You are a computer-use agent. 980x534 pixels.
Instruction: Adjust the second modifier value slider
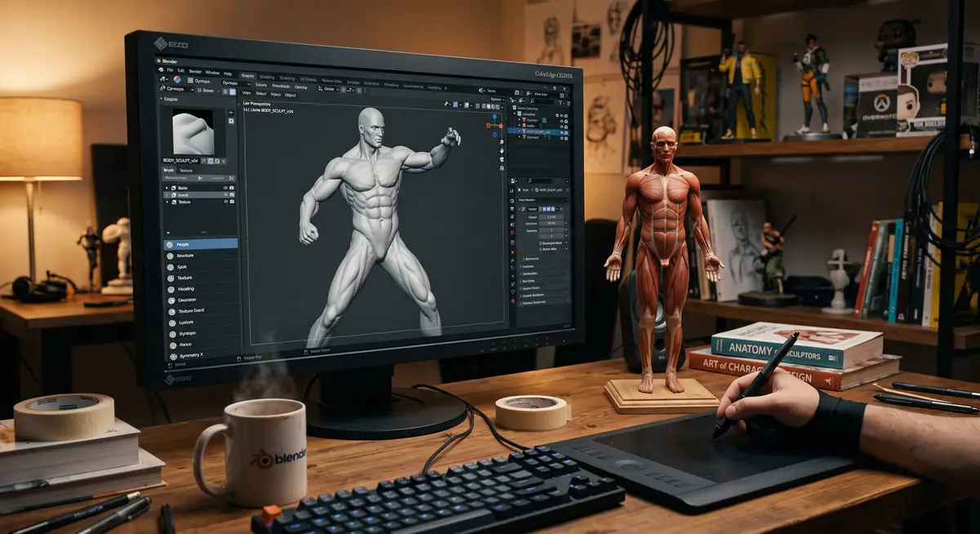[x=551, y=223]
